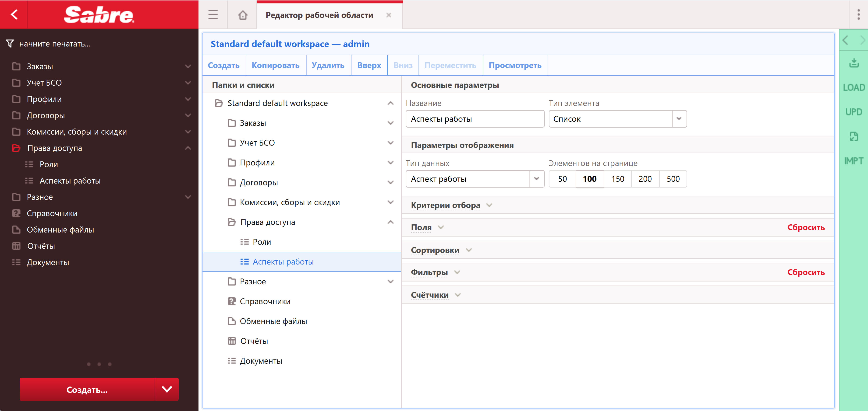Click the UPD icon in green sidebar
The height and width of the screenshot is (411, 868).
pyautogui.click(x=854, y=112)
